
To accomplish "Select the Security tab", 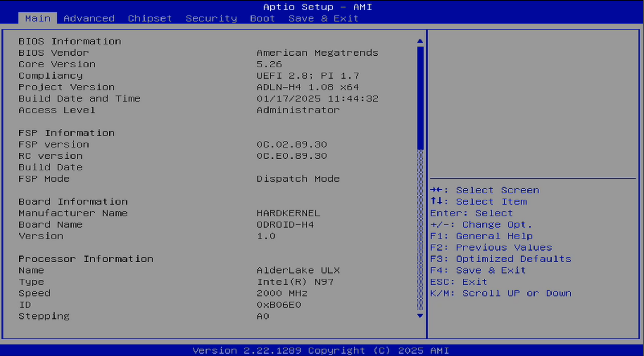I will (x=211, y=18).
